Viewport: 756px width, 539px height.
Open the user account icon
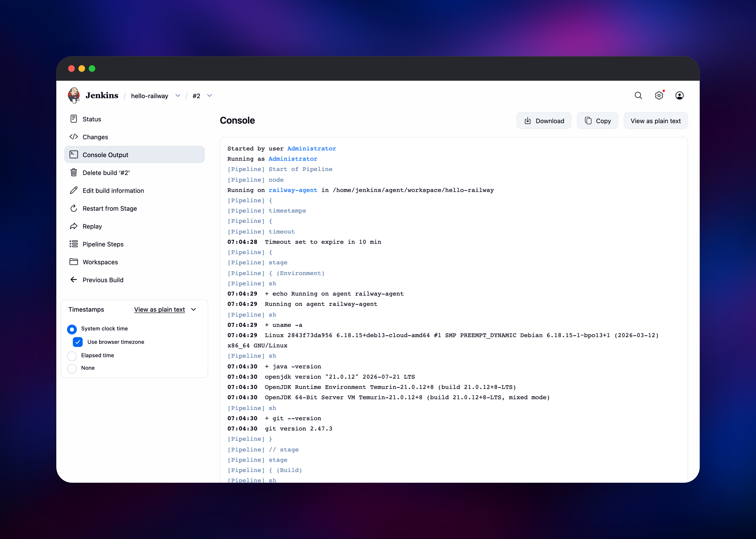(x=680, y=96)
